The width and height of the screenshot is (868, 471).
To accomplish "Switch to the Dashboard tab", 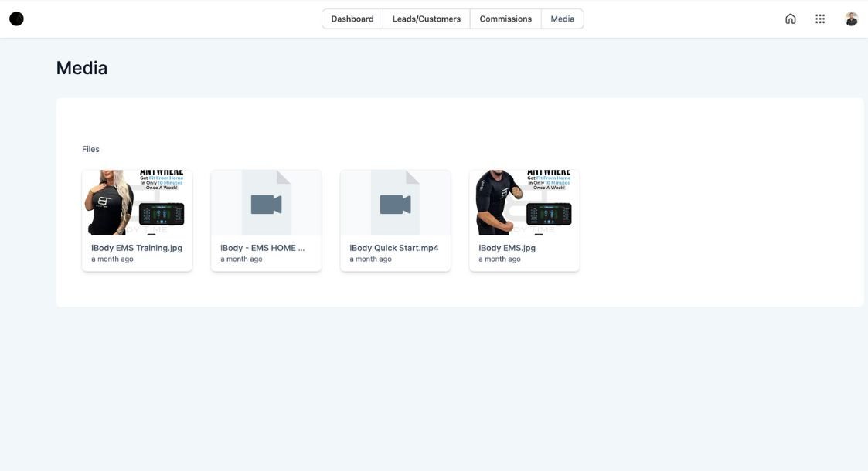I will click(352, 19).
